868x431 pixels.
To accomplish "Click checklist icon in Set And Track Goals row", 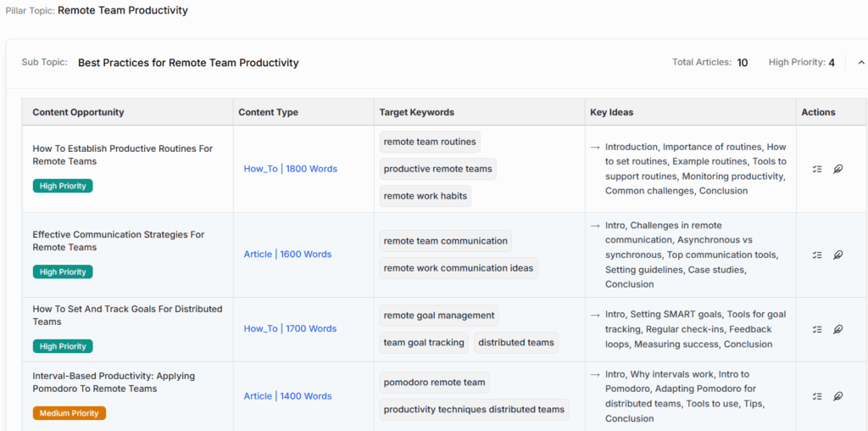I will (817, 329).
